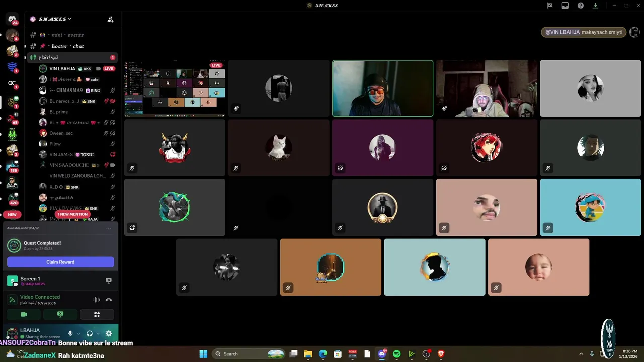
Task: Open LBAHJA user profile avatar
Action: pos(11,333)
